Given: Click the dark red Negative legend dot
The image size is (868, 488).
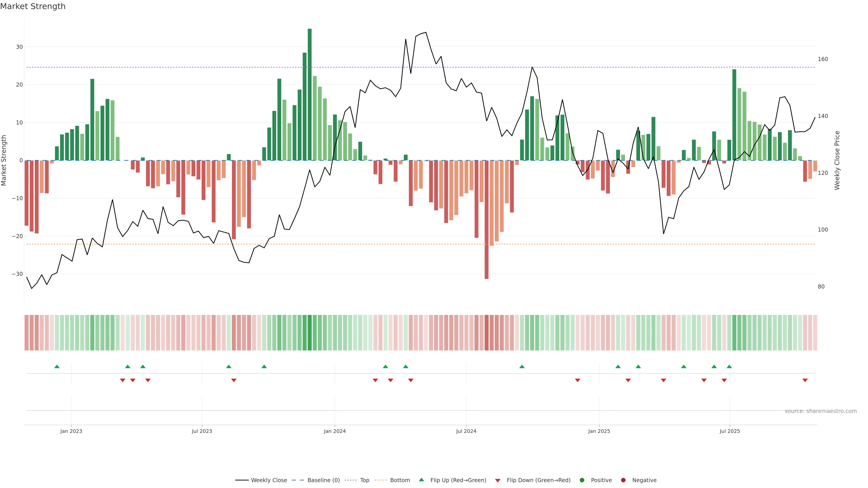Looking at the screenshot, I should point(623,480).
